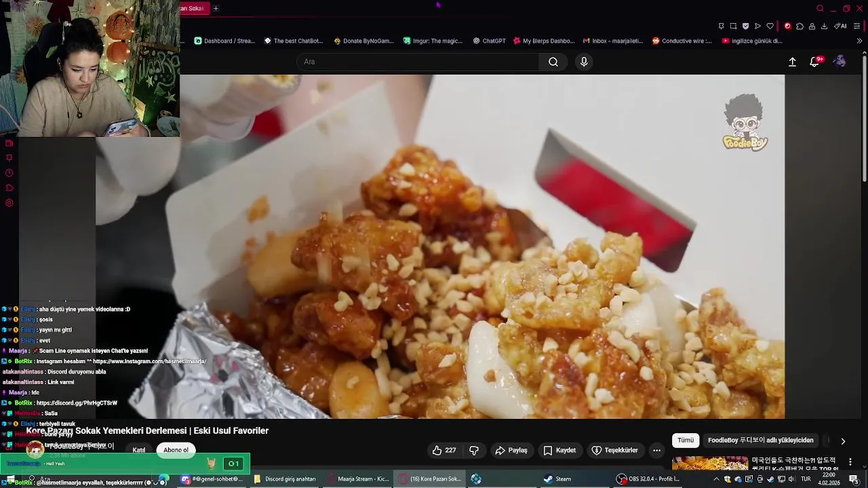Open the ad-blocker shield icon
Screen dimensions: 868x488
tap(745, 26)
